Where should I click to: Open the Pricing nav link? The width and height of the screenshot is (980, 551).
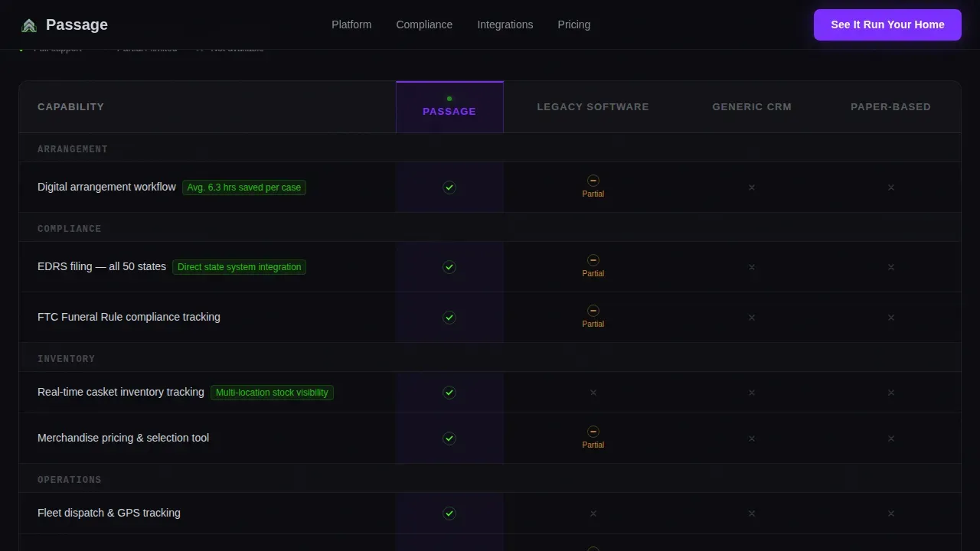(x=574, y=24)
